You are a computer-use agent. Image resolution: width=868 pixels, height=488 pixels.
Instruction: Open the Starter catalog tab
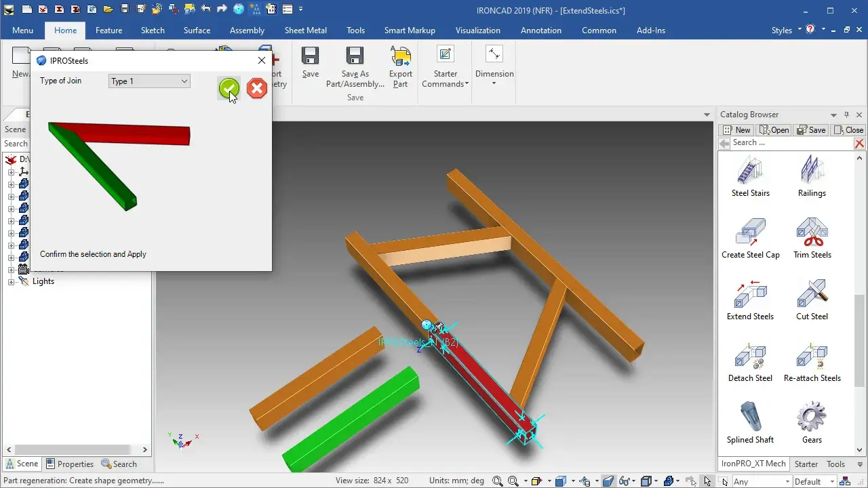click(x=806, y=464)
